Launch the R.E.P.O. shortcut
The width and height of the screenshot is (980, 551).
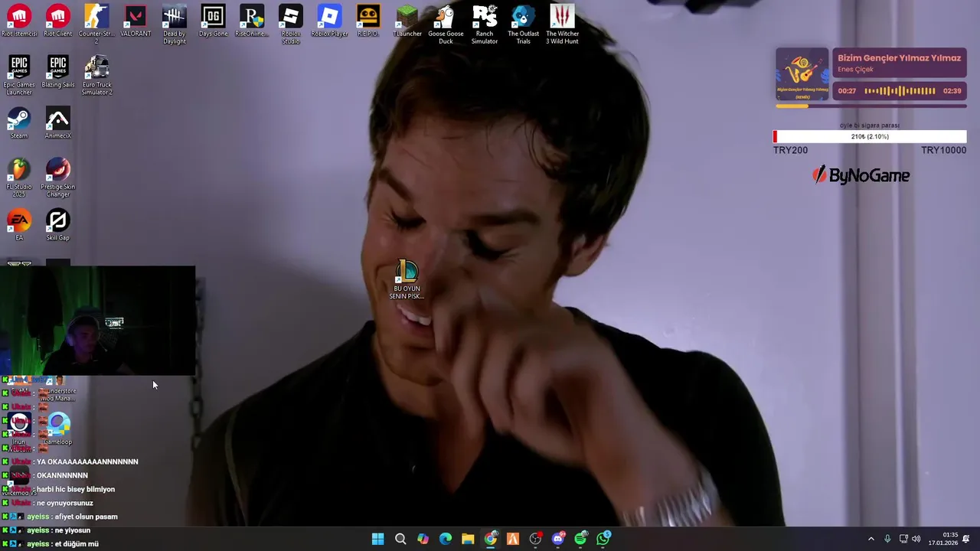point(368,21)
